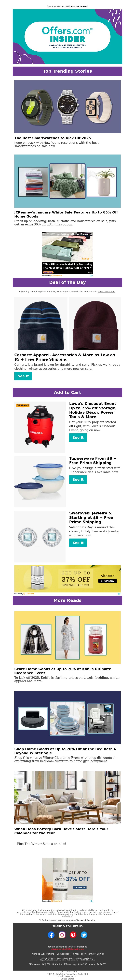Click the AdChoices arrow on Vibriance banner ad

click(x=119, y=593)
